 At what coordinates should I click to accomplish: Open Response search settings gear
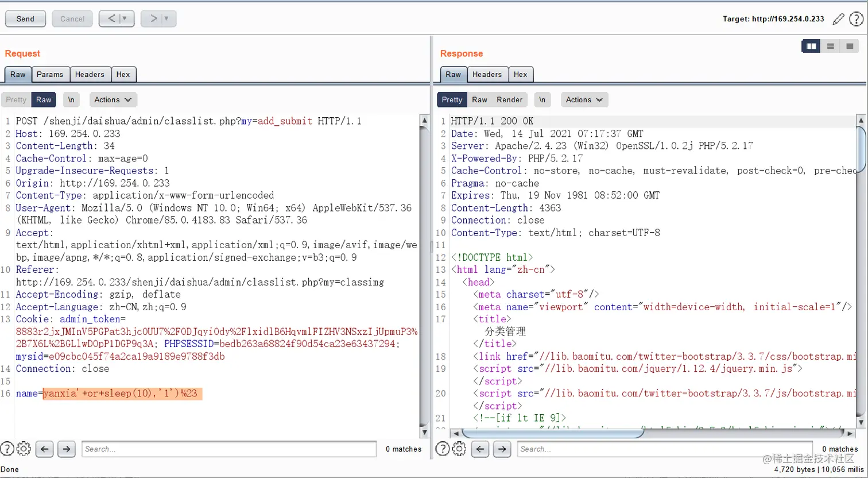tap(459, 449)
